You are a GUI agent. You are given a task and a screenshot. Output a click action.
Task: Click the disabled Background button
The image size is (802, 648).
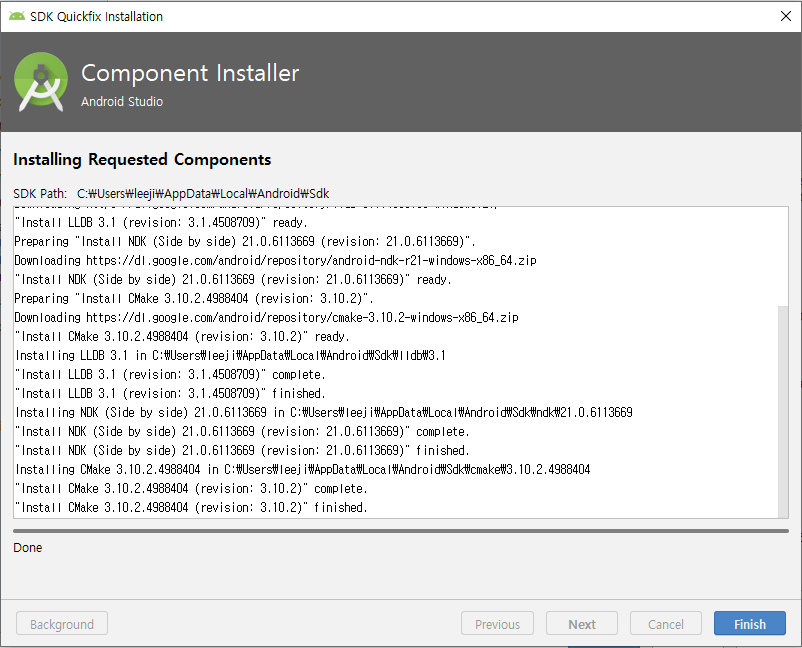pos(62,624)
